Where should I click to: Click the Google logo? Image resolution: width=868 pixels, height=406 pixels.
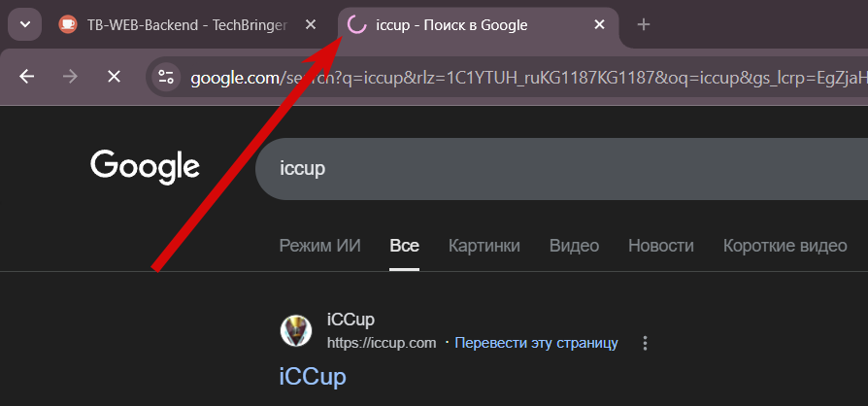coord(146,166)
